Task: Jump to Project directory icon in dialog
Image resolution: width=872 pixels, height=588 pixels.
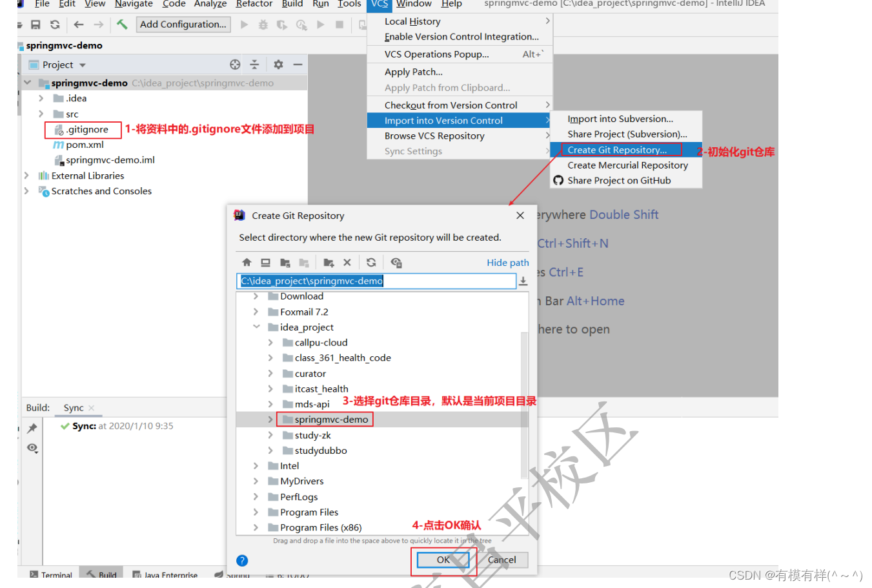Action: click(x=285, y=263)
